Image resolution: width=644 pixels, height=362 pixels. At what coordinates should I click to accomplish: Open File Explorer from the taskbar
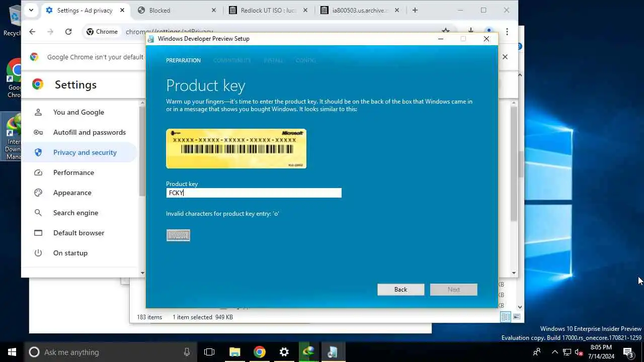click(235, 352)
